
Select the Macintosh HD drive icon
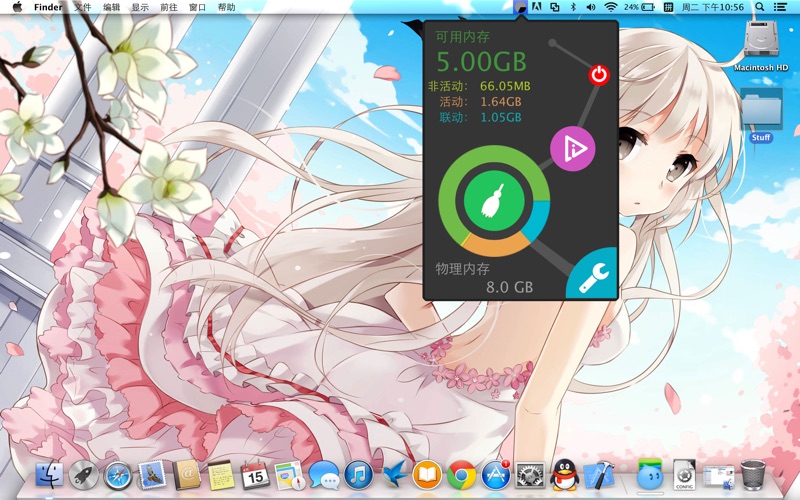761,45
